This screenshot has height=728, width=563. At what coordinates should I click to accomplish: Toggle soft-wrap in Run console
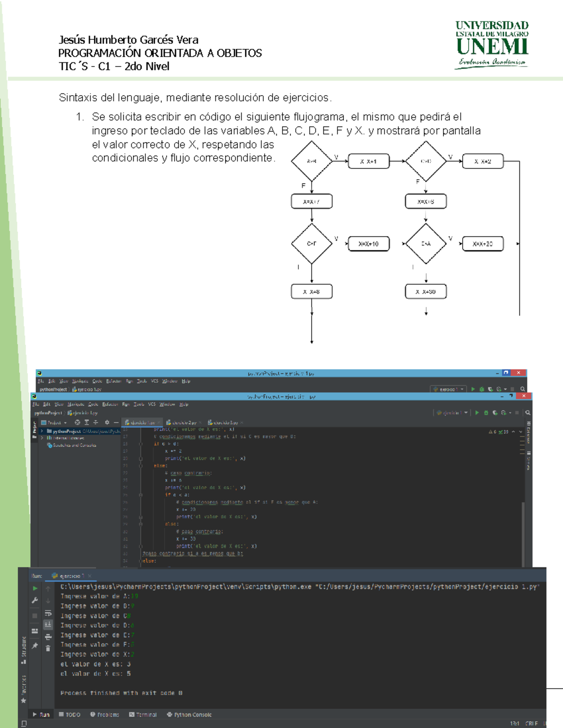tap(48, 613)
